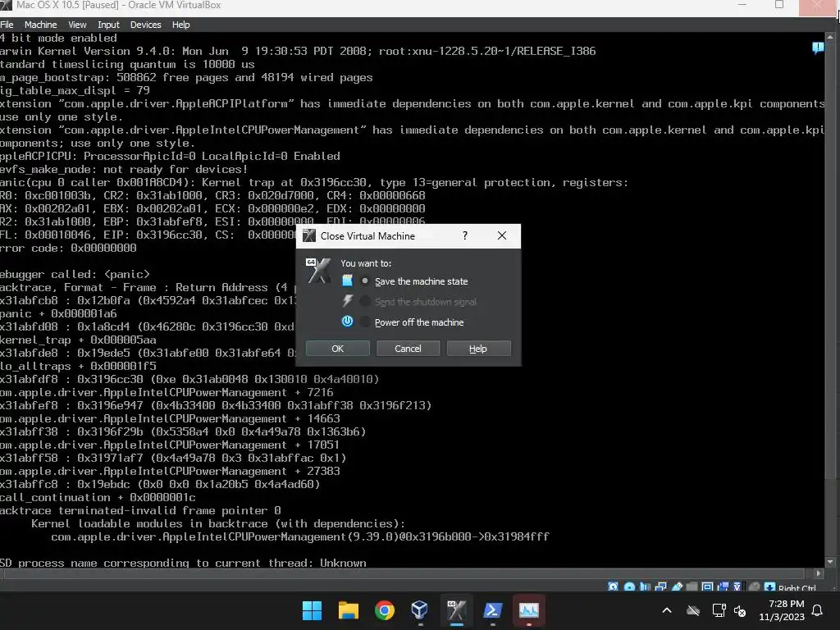Click the virtualization features V status icon
The width and height of the screenshot is (840, 630).
737,587
